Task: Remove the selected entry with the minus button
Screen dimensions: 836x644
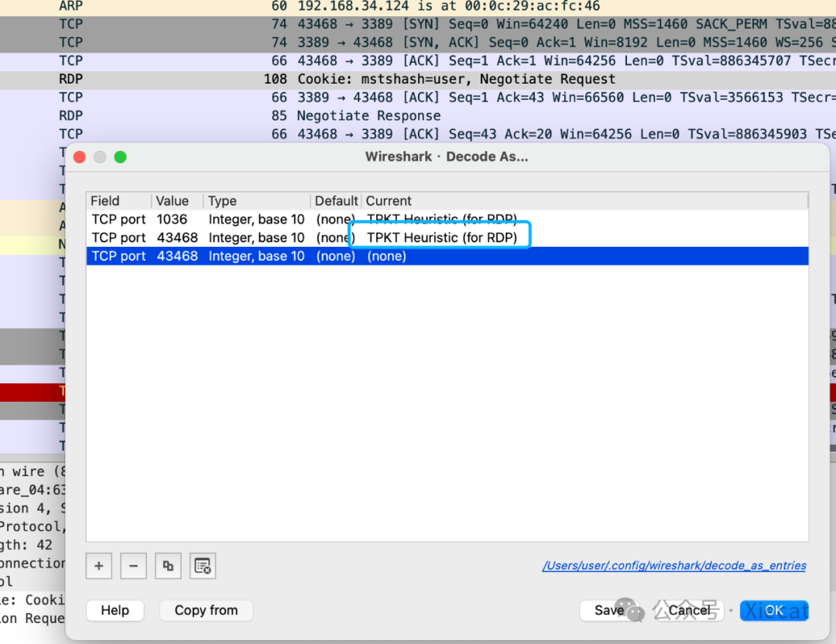Action: pos(133,566)
